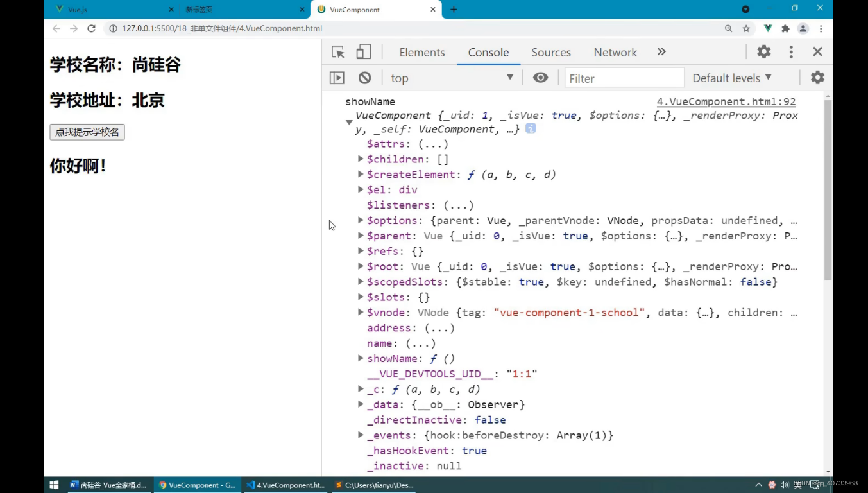
Task: Open the Vue devtools extension icon
Action: 768,28
